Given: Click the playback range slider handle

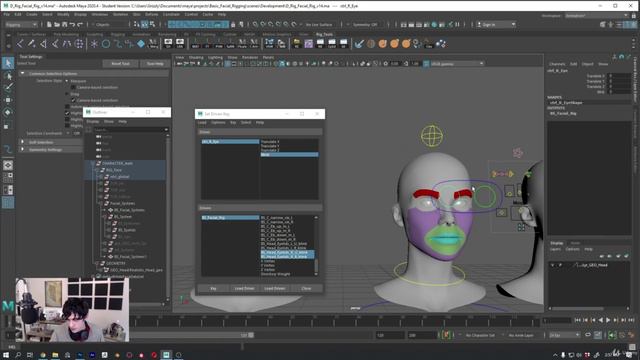Looking at the screenshot, I should pos(251,335).
